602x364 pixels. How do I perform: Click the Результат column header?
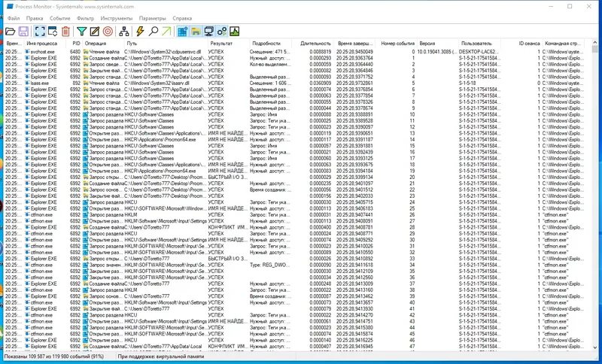click(221, 44)
